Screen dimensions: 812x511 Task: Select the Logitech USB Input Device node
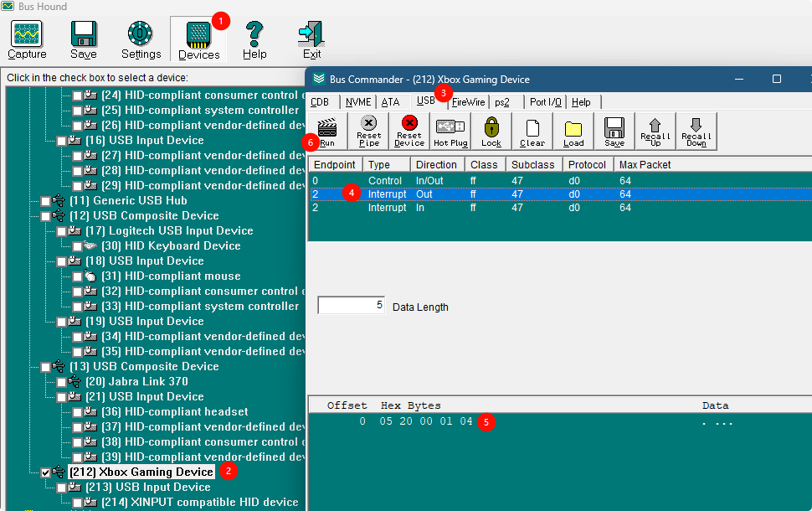coord(169,230)
